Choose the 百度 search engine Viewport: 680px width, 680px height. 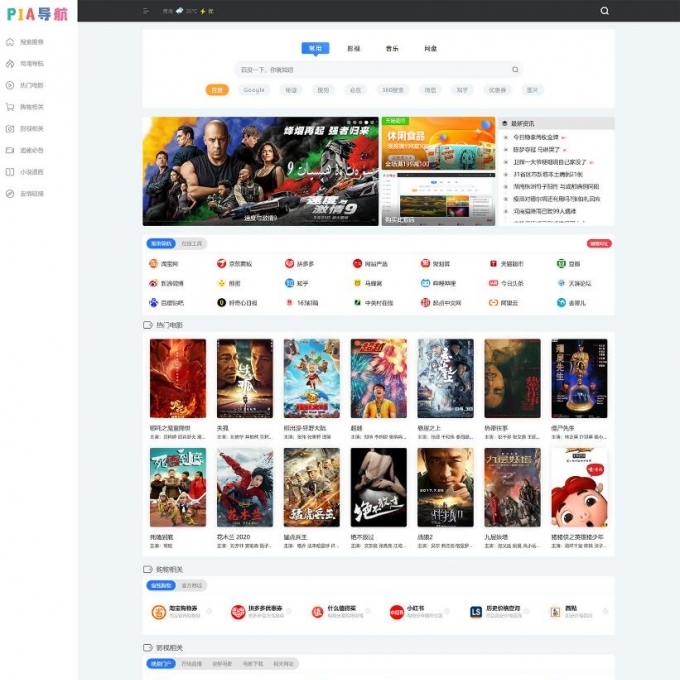coord(217,90)
